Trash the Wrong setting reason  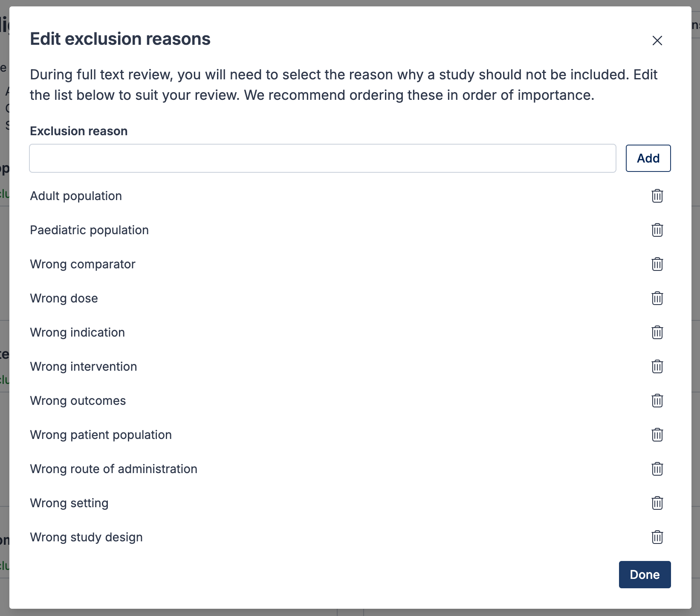coord(657,503)
